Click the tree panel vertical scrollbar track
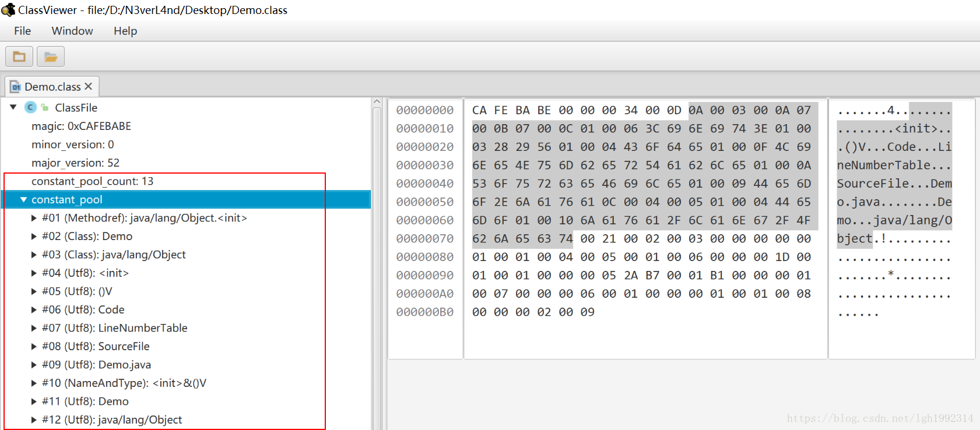This screenshot has width=980, height=430. point(377,268)
